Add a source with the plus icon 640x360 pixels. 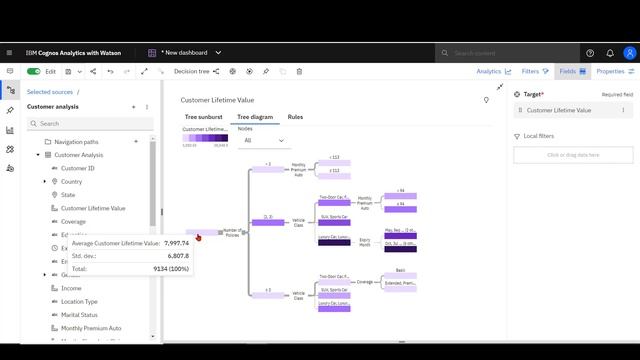click(x=133, y=107)
